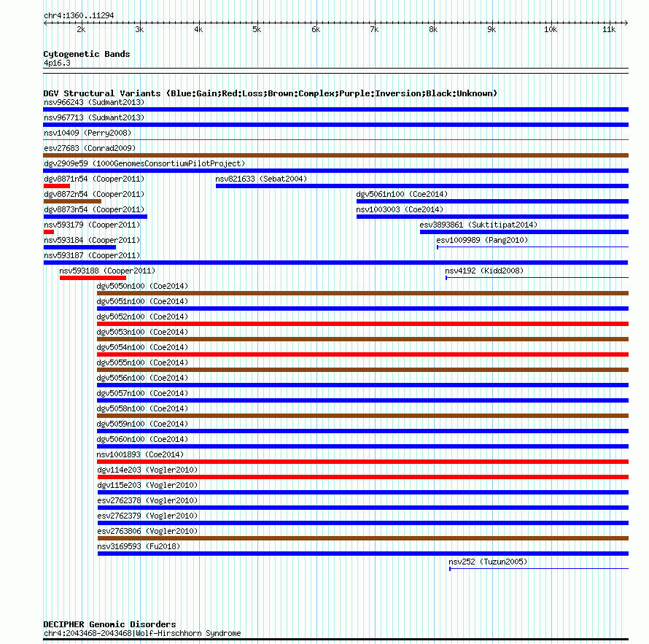Select the nsv967713 (Sudmant2013) label
649x644 pixels.
[94, 117]
